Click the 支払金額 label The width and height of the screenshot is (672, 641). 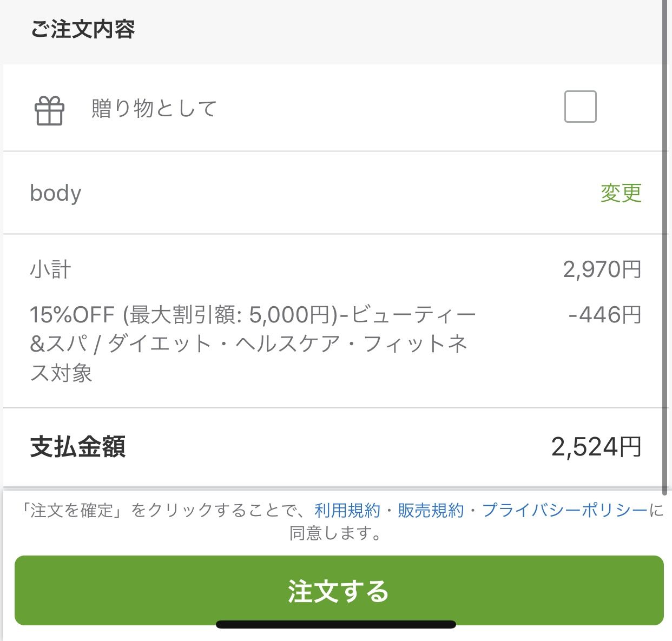point(78,447)
